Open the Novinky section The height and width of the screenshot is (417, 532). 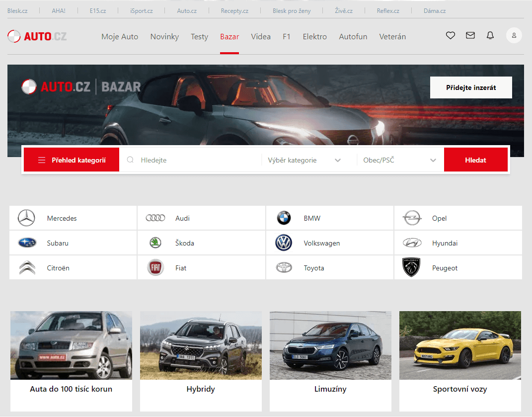click(164, 37)
